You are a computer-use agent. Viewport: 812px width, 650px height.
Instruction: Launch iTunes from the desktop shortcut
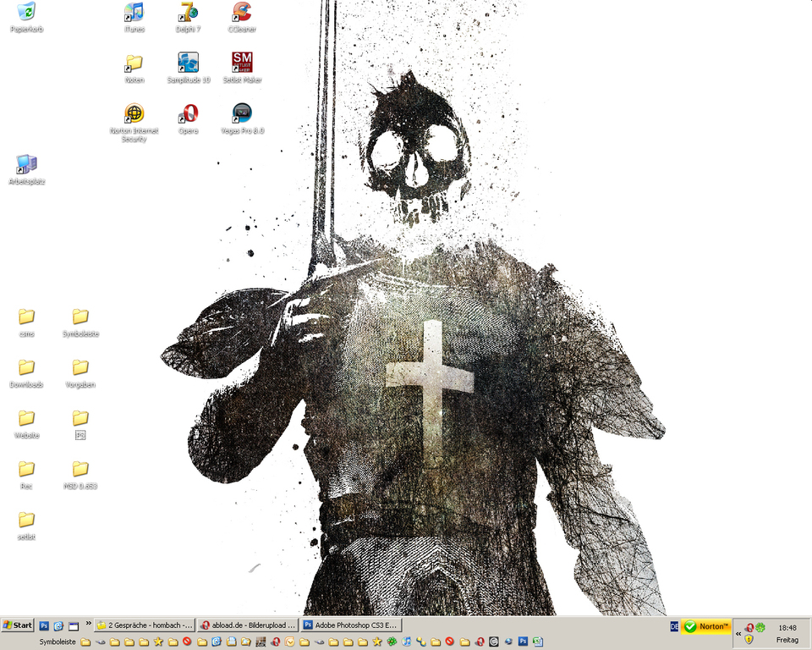click(134, 17)
